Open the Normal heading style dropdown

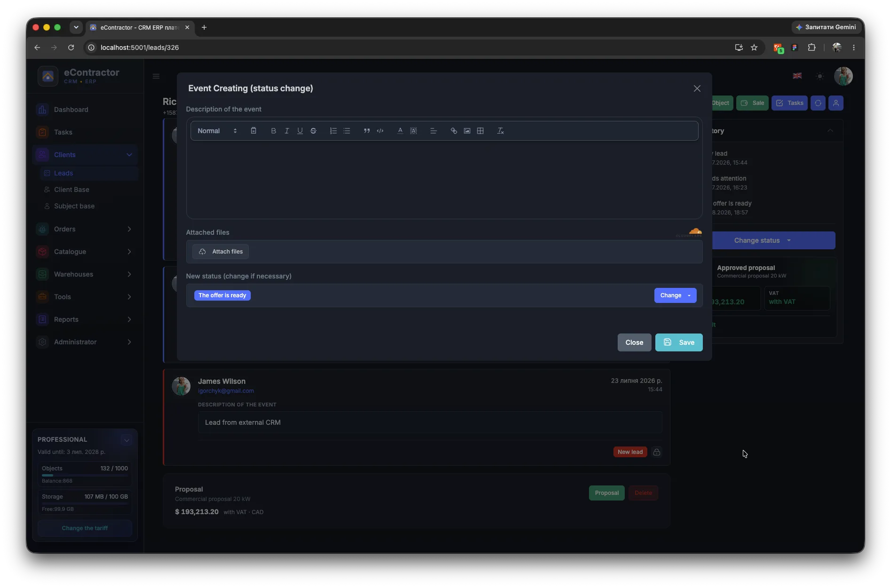tap(217, 131)
